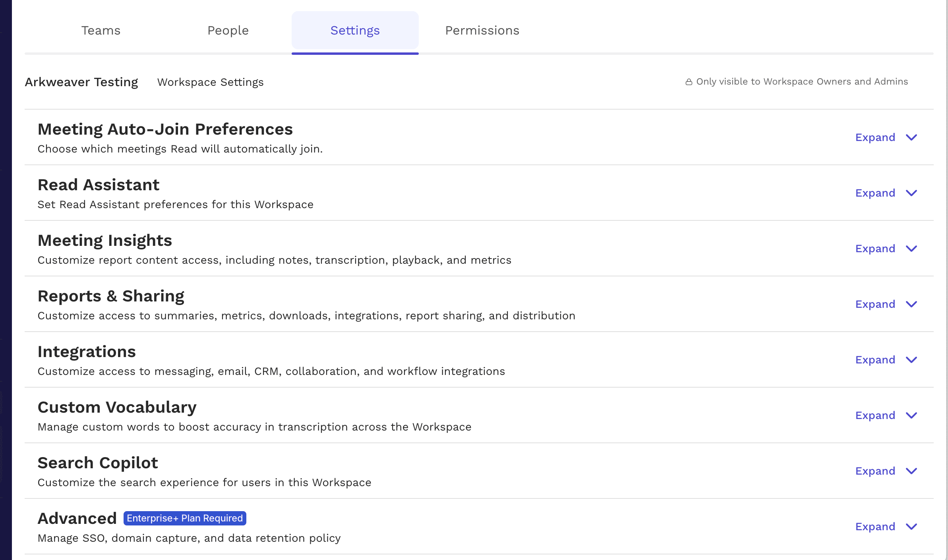Image resolution: width=948 pixels, height=560 pixels.
Task: Click the lock icon beside the visibility notice
Action: [689, 81]
